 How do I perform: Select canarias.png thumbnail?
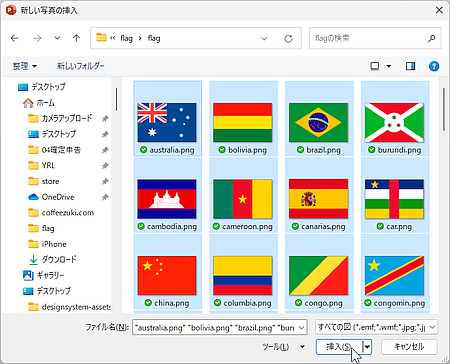[x=319, y=195]
